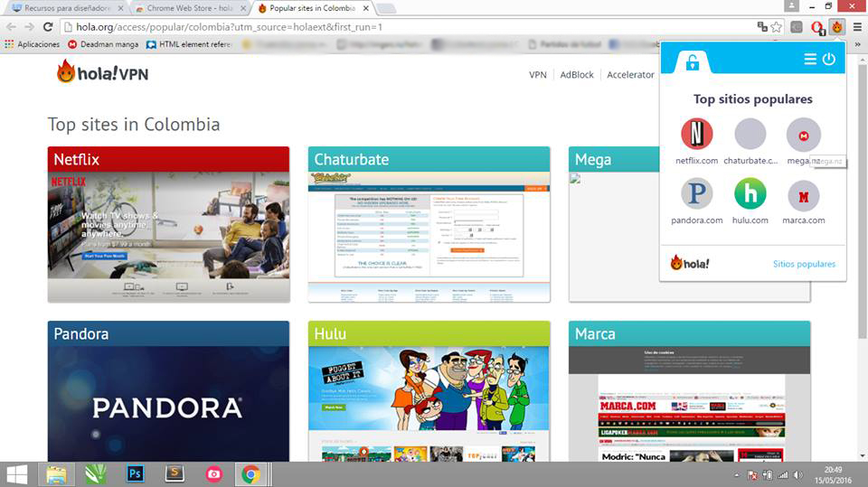This screenshot has width=868, height=487.
Task: Go forward using the forward arrow
Action: click(29, 26)
